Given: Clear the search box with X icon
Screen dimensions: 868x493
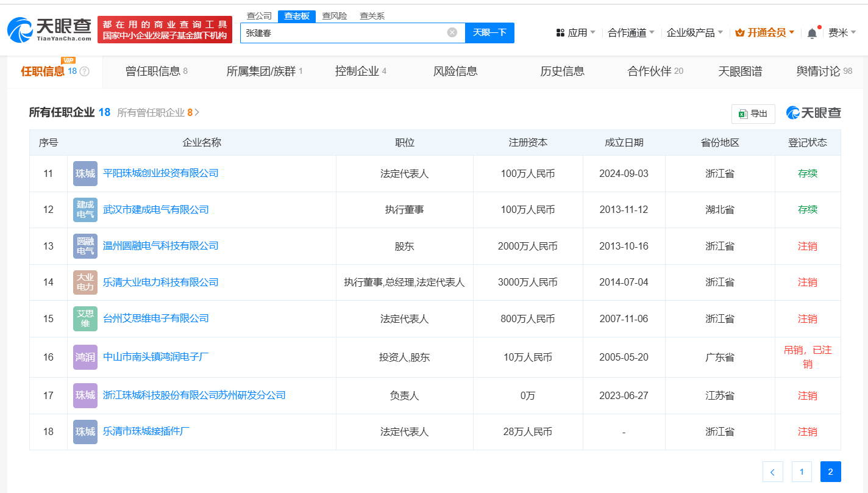Looking at the screenshot, I should 452,32.
